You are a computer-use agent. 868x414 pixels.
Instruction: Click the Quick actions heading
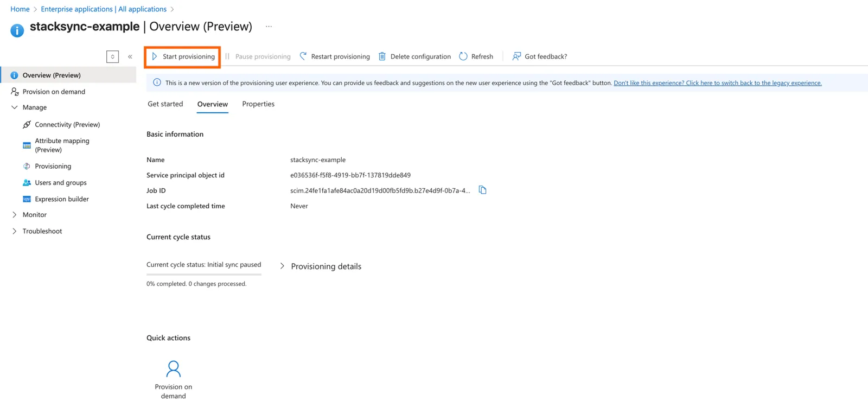[x=168, y=337]
